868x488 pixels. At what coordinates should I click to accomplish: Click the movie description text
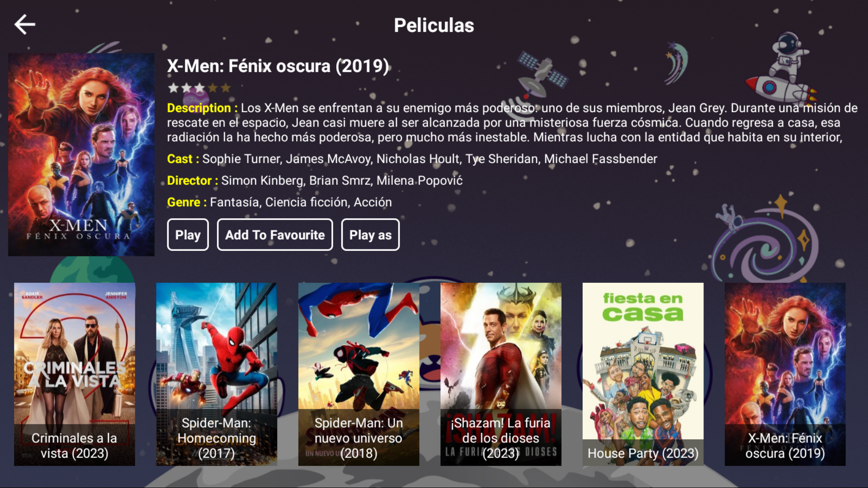point(512,122)
